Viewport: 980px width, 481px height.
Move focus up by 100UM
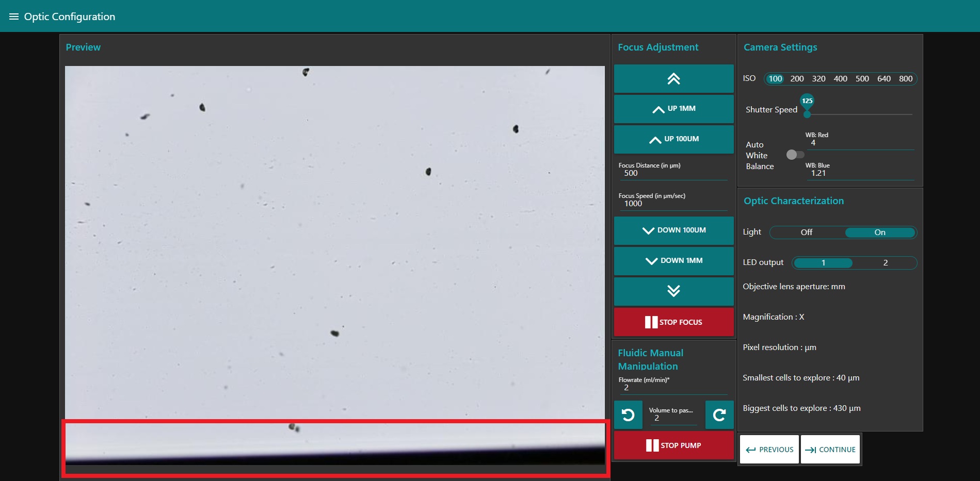point(673,139)
